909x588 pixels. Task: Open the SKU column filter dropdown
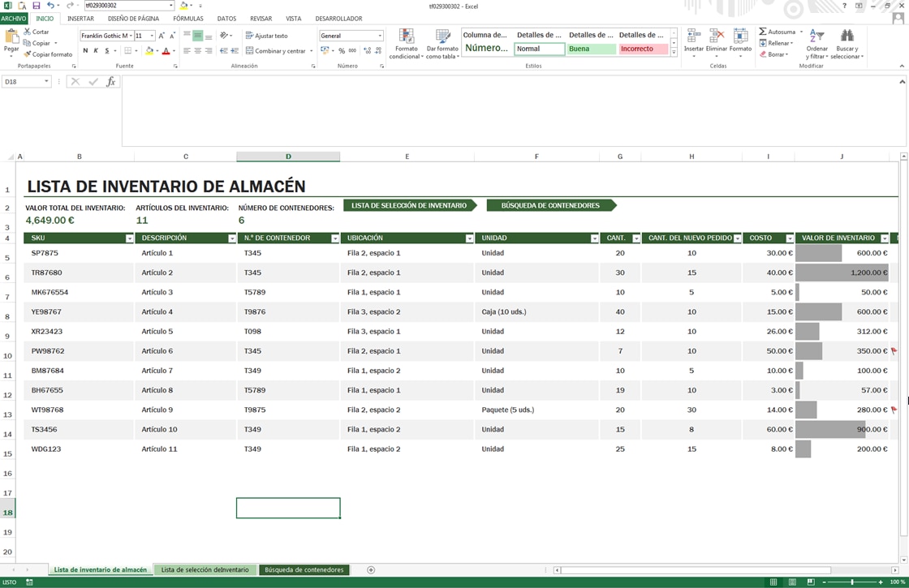point(129,238)
